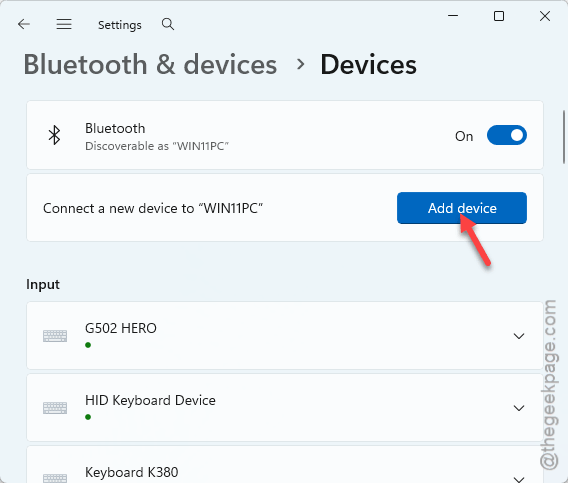
Task: Click the vertical scrollbar thumb
Action: (x=564, y=137)
